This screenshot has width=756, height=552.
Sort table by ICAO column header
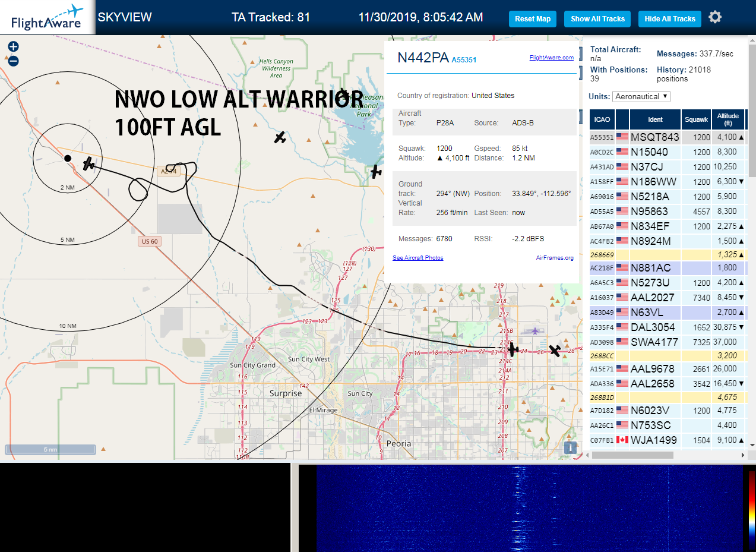[602, 119]
